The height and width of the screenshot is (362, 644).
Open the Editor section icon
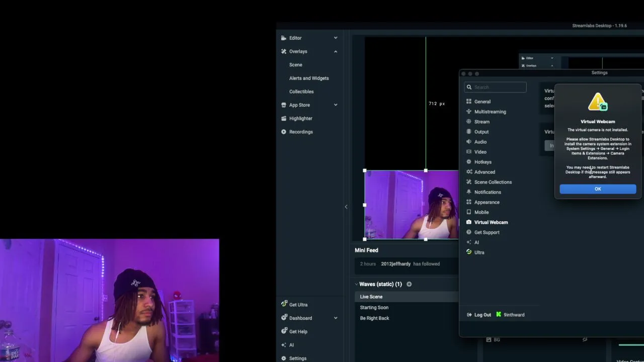pyautogui.click(x=284, y=38)
